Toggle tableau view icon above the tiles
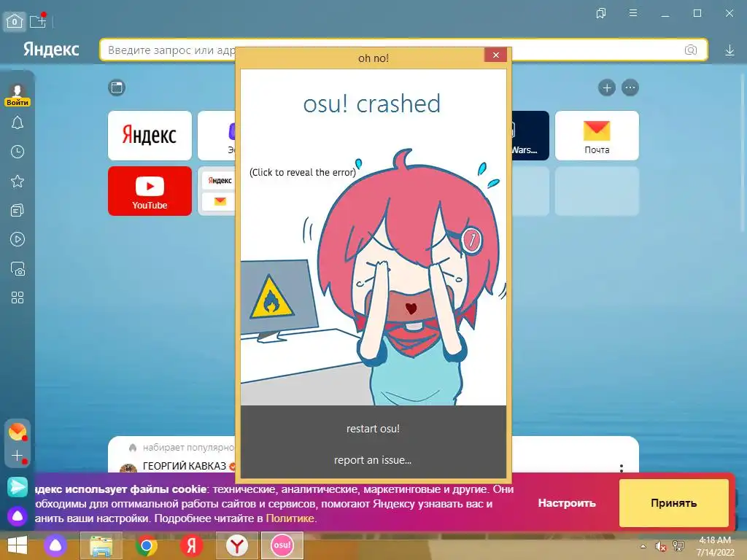The width and height of the screenshot is (747, 560). tap(117, 87)
